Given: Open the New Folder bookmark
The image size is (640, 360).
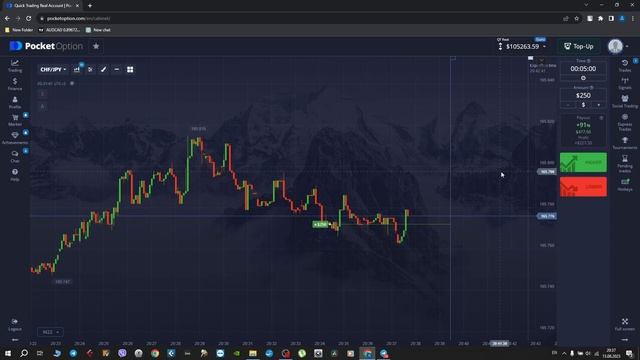Looking at the screenshot, I should [19, 30].
